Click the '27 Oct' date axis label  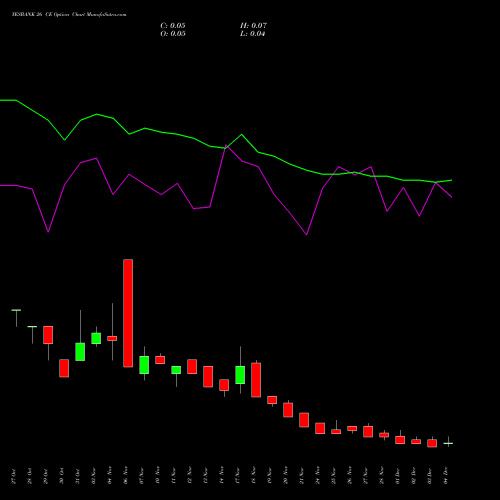coord(13,476)
